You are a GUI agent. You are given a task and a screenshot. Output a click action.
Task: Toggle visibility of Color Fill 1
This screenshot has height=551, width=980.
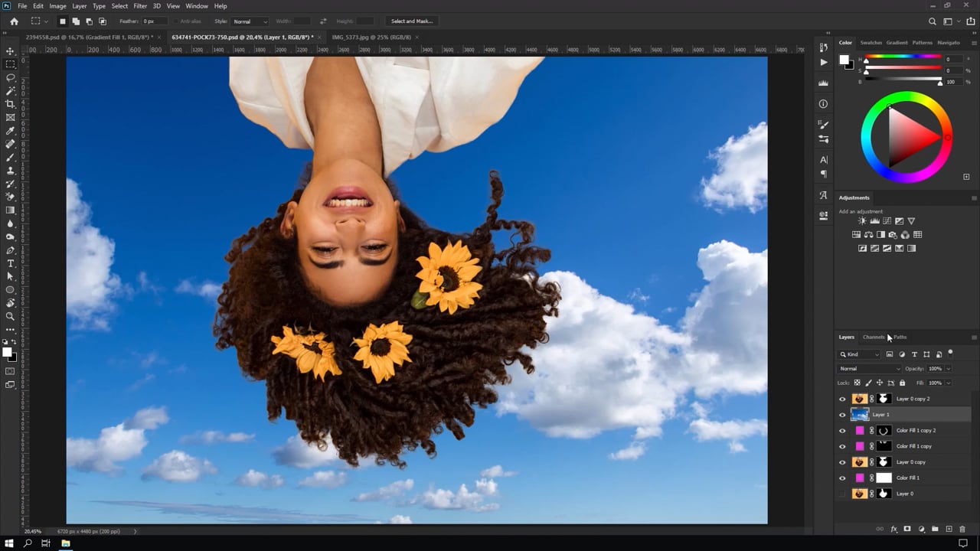842,478
